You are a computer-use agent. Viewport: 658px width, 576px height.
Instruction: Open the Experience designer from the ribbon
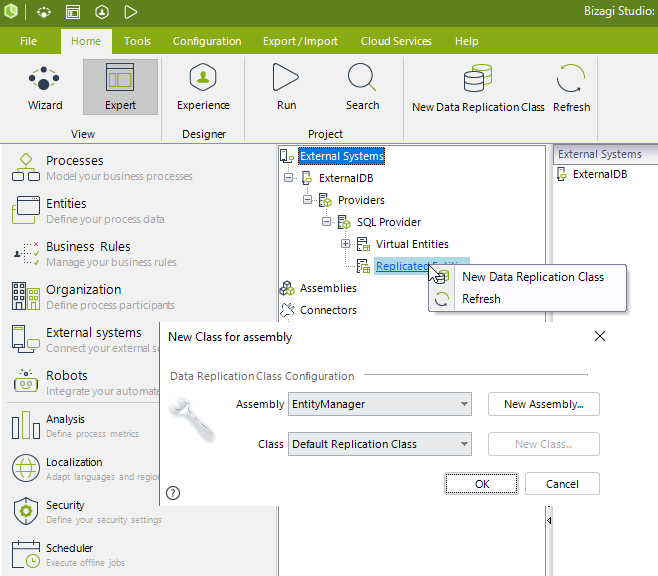203,87
